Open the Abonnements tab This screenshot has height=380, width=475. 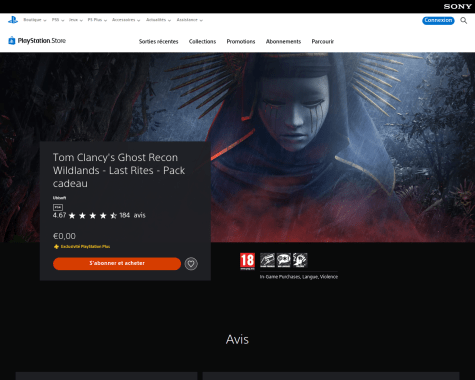[x=283, y=42]
